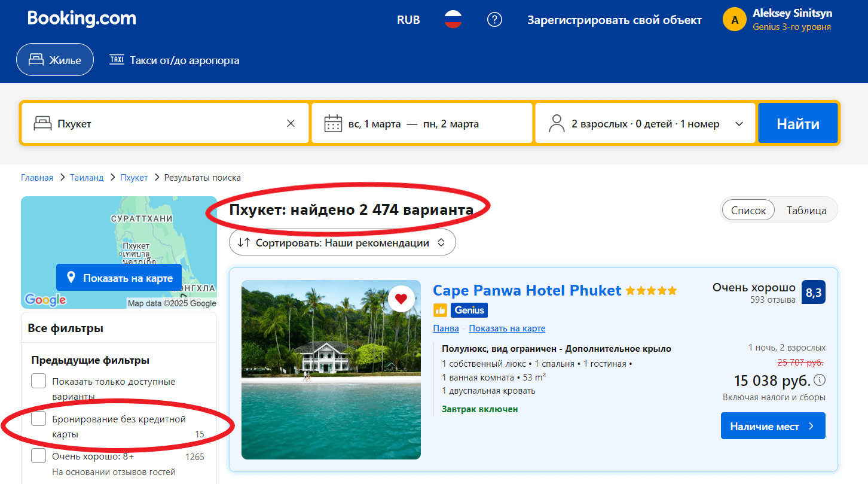Check 'Показать только доступные варианты' filter
This screenshot has width=868, height=484.
pos(39,381)
